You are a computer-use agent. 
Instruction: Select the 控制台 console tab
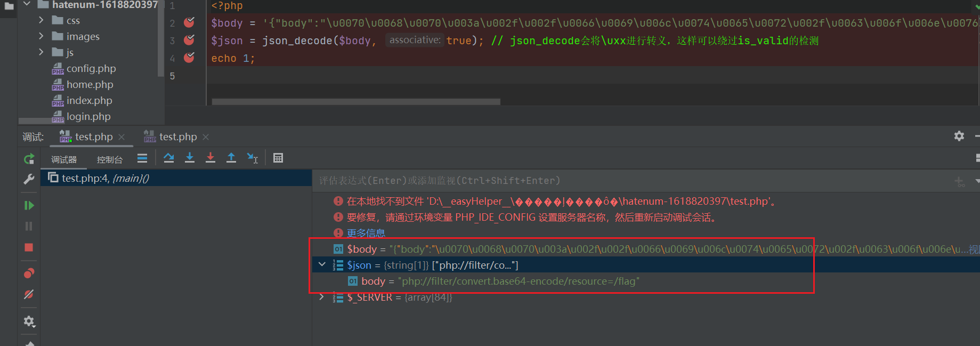coord(110,159)
